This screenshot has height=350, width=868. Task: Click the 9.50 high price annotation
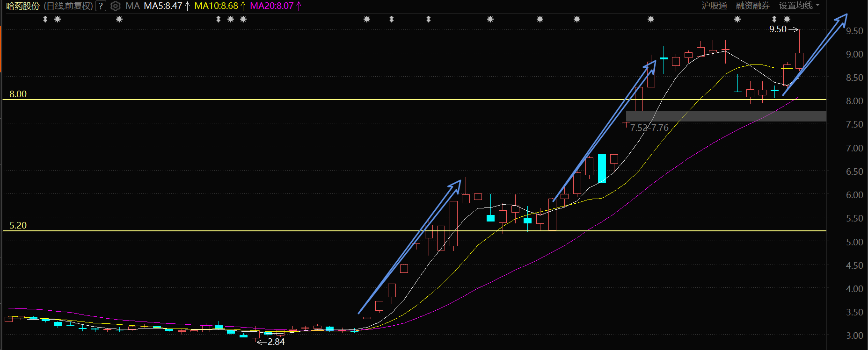point(778,29)
